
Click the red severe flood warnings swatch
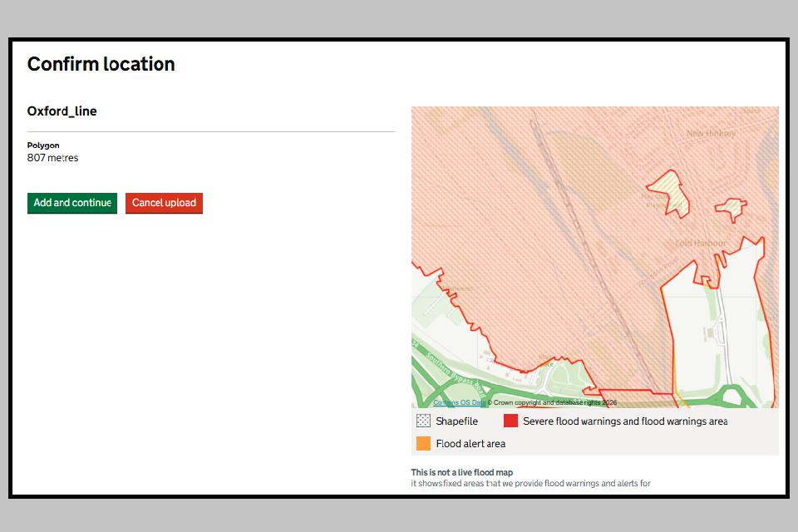(510, 421)
